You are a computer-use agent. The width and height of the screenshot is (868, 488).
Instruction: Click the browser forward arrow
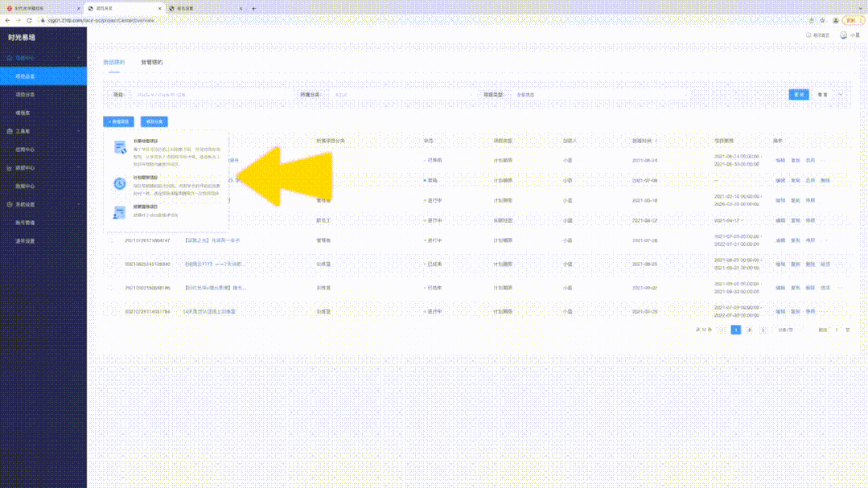tap(19, 20)
